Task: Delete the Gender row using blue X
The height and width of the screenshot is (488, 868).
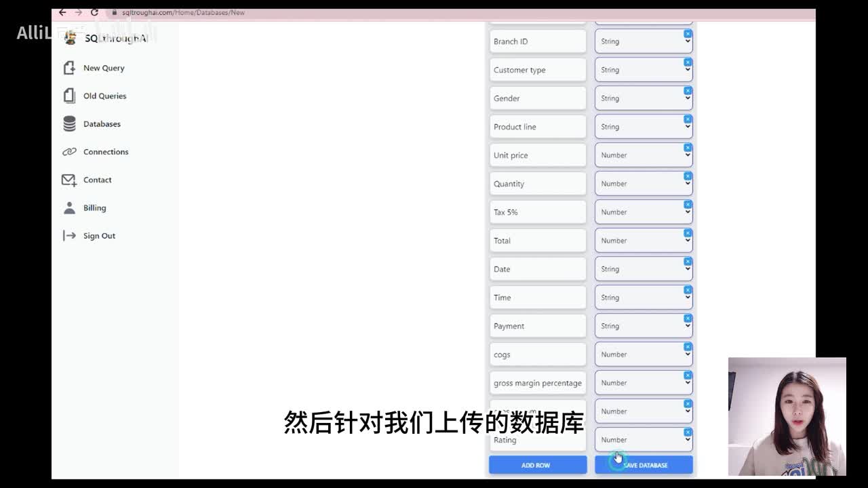Action: (x=688, y=90)
